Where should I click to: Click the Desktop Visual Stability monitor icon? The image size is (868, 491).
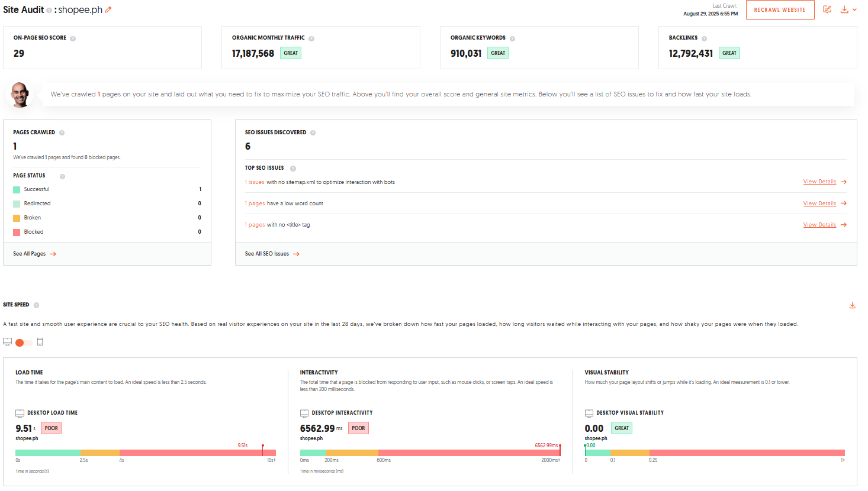(589, 414)
